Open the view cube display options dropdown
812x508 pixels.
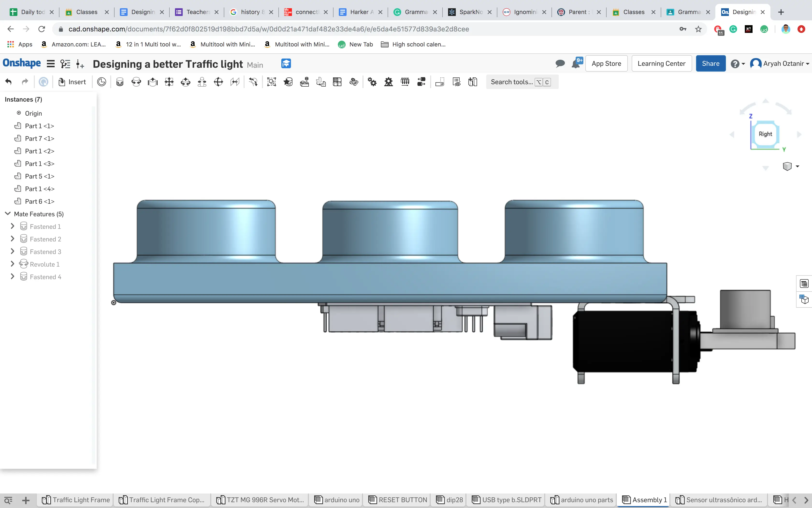point(790,166)
